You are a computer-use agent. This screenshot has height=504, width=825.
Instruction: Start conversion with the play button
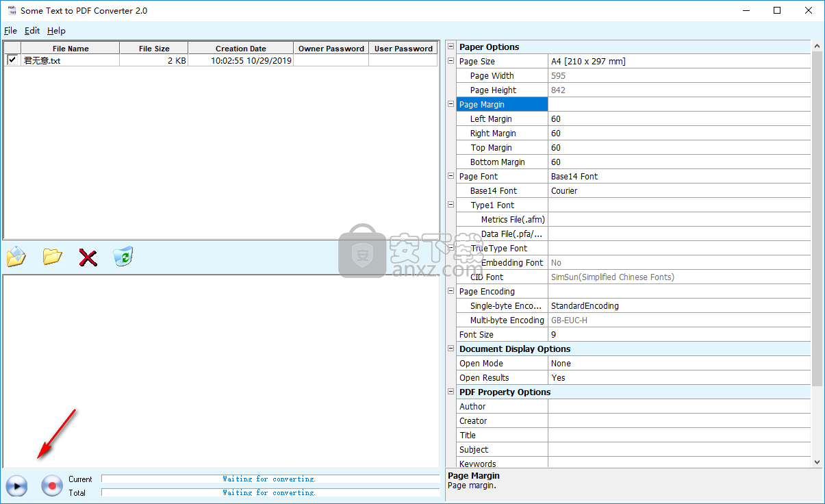click(x=16, y=486)
